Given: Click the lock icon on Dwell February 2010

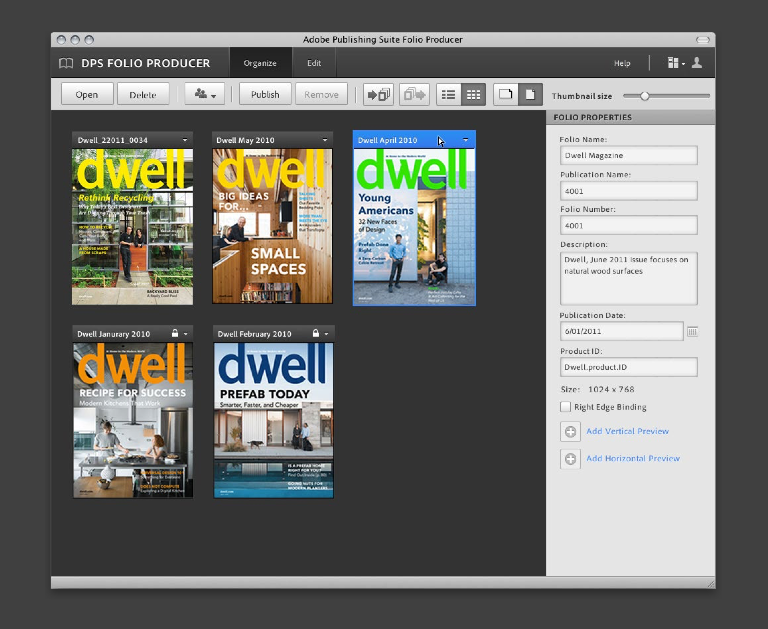Looking at the screenshot, I should coord(316,333).
